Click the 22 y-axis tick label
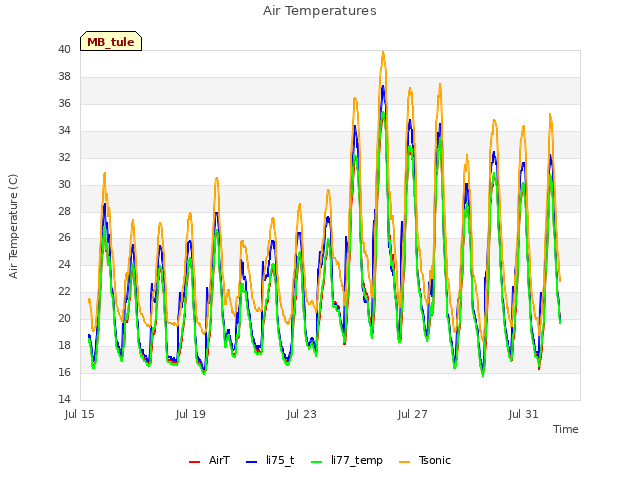Screen dimensions: 640x480 coord(64,291)
